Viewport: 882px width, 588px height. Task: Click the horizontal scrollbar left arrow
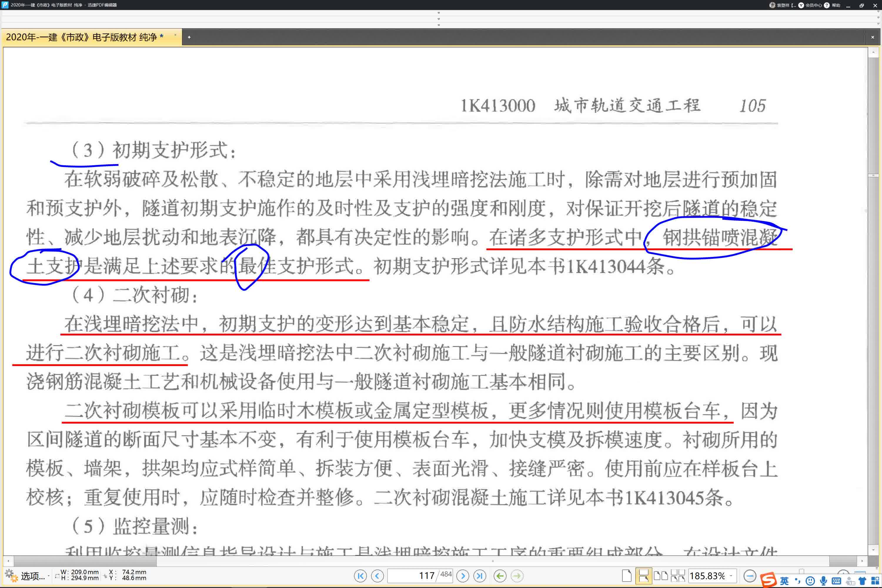[8, 561]
